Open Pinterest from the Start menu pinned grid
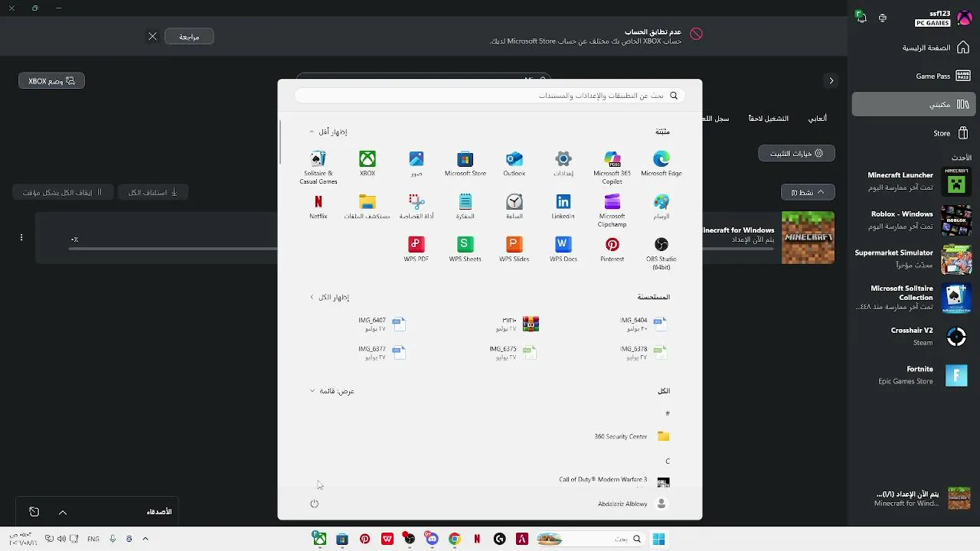 point(612,249)
